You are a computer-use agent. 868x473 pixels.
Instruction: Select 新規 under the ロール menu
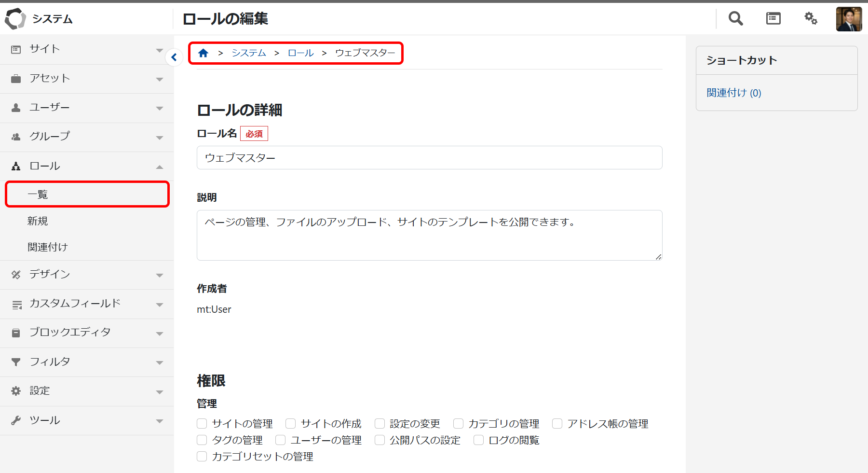[38, 221]
